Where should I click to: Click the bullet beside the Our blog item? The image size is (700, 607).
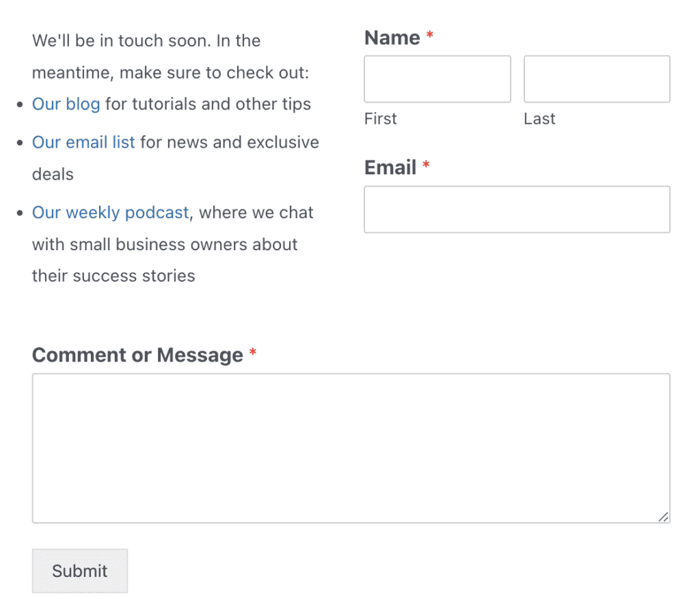point(18,105)
